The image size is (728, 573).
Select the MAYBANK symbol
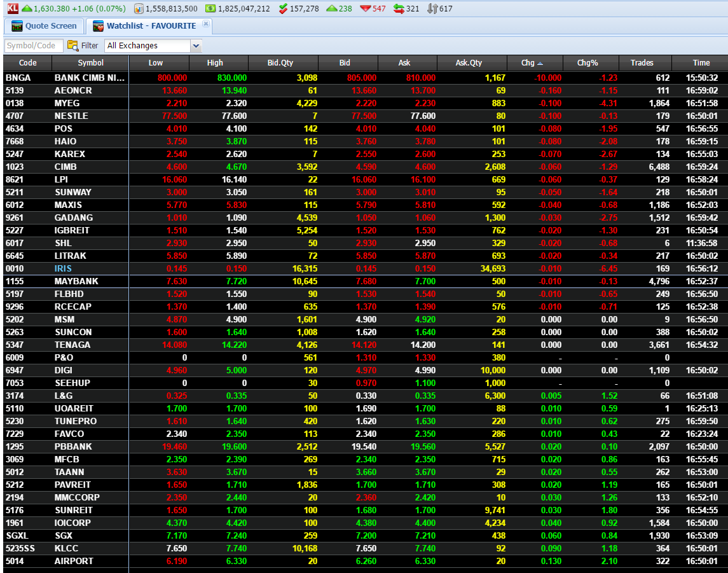(76, 281)
